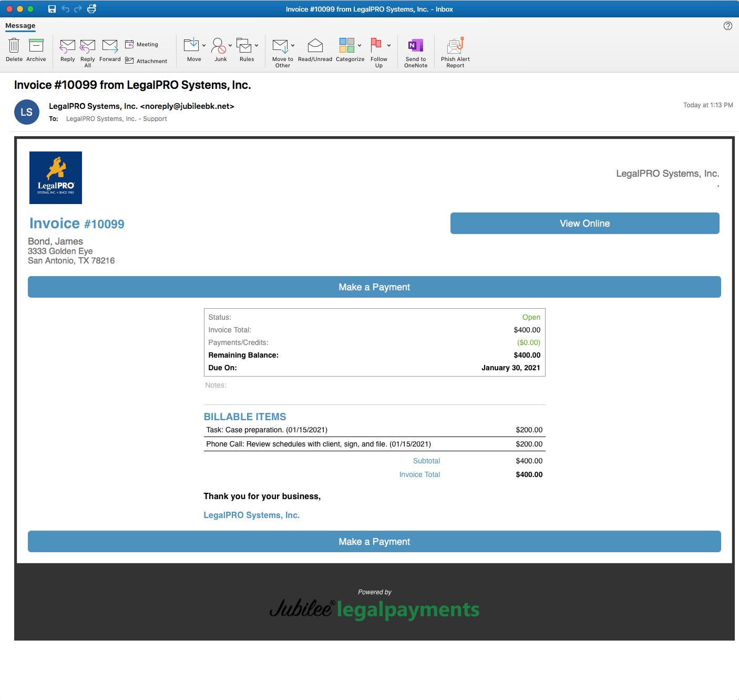
Task: Click Move to Other icon
Action: pos(281,46)
